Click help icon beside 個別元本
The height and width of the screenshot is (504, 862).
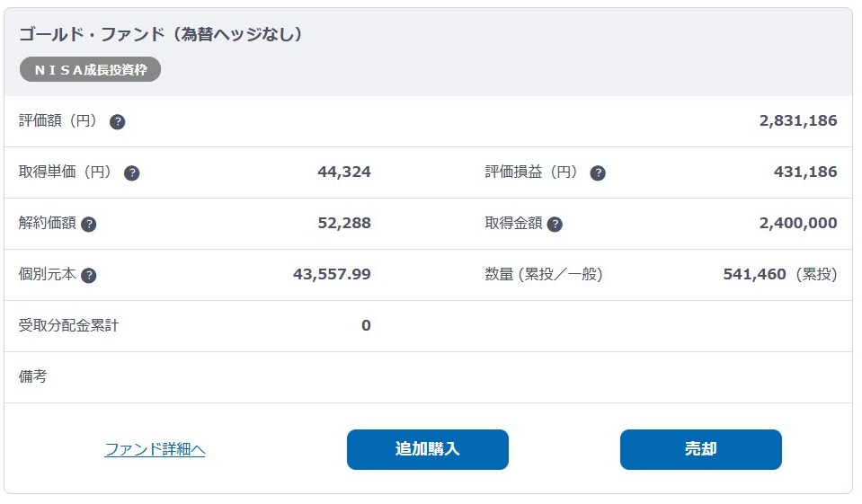[88, 275]
